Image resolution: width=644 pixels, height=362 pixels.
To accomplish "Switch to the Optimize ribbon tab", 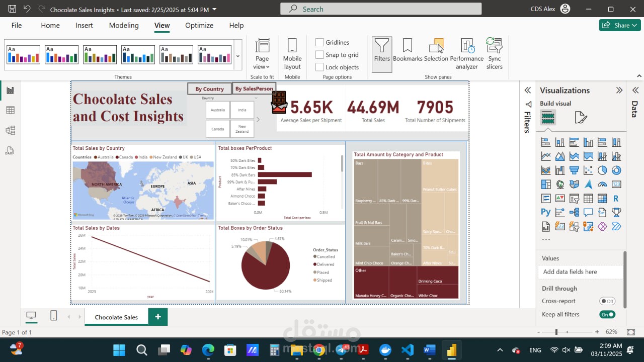I will point(199,25).
